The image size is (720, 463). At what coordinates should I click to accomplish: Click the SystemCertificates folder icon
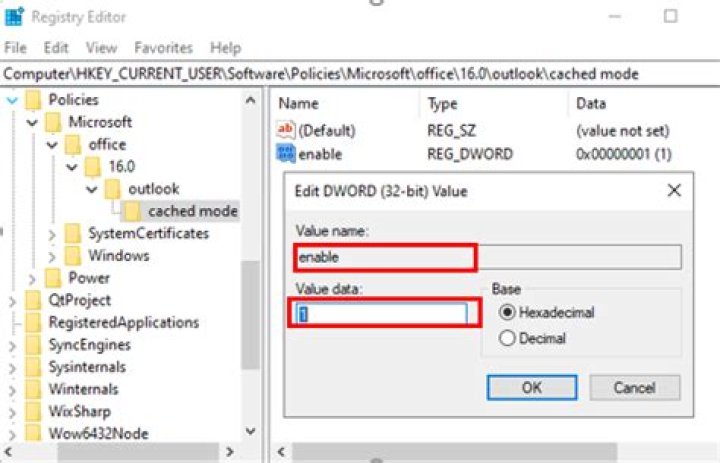coord(73,233)
